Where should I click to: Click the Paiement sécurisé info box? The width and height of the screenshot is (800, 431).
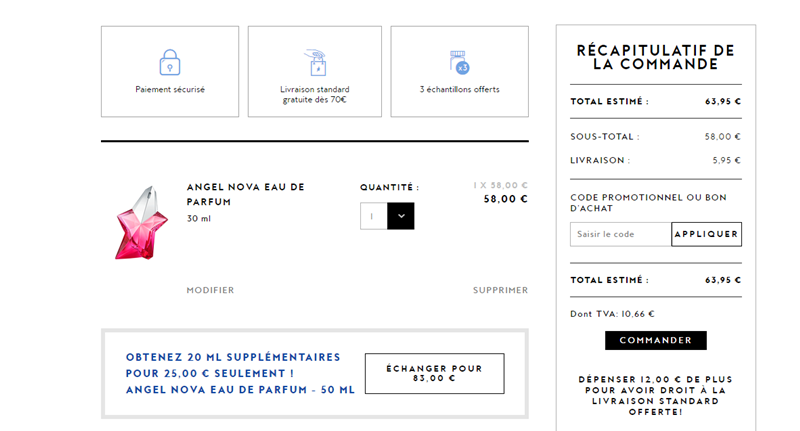170,71
